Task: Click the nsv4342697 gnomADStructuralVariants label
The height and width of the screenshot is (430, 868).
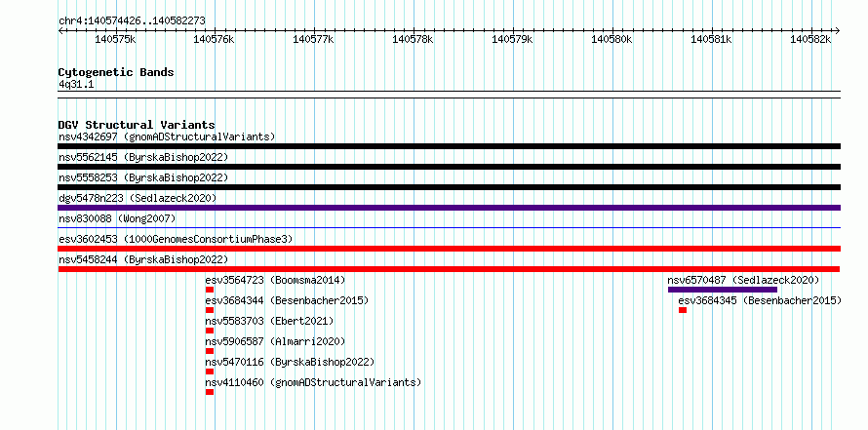Action: (x=167, y=137)
